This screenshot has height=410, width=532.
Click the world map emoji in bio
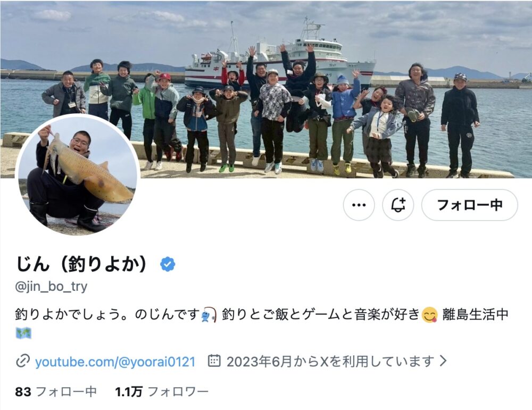tap(23, 333)
